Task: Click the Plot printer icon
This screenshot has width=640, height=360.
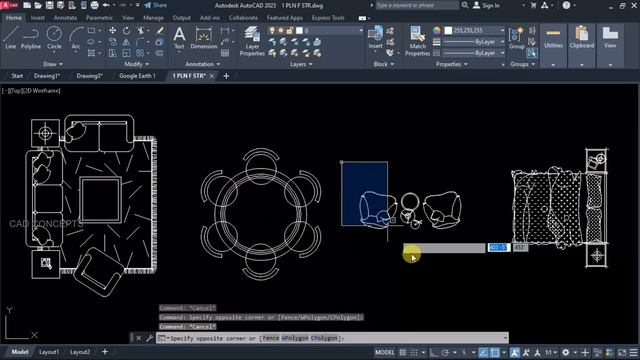Action: click(x=94, y=5)
